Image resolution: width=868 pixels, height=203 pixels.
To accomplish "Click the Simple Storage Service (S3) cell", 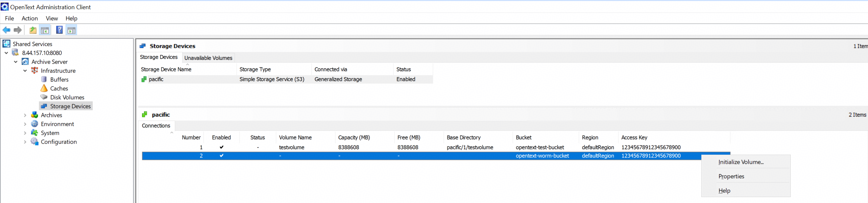I will 272,79.
